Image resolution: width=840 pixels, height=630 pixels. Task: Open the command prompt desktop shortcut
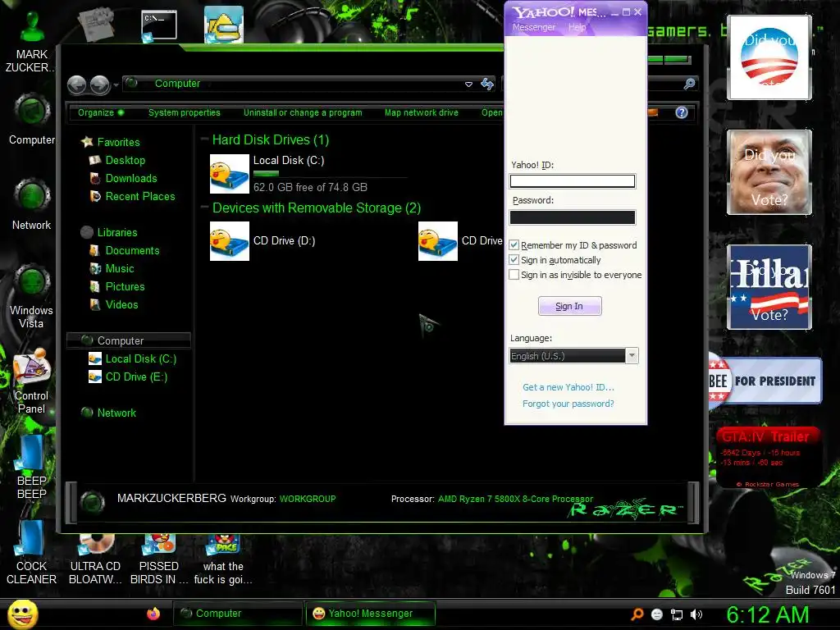click(158, 25)
